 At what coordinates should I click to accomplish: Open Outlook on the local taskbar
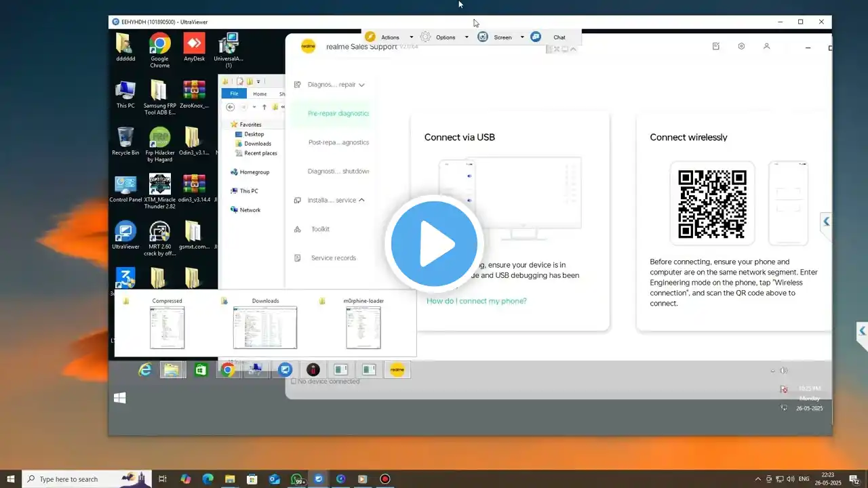(x=275, y=479)
